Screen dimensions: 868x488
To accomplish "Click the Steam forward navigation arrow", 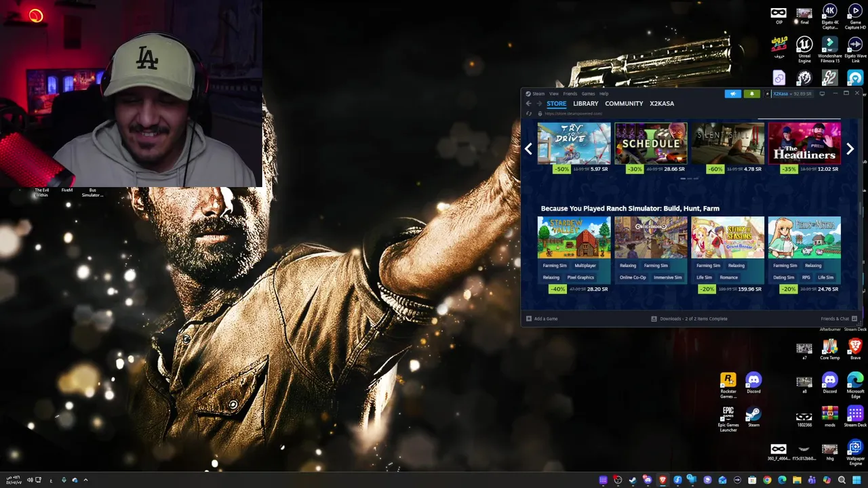I will coord(539,104).
